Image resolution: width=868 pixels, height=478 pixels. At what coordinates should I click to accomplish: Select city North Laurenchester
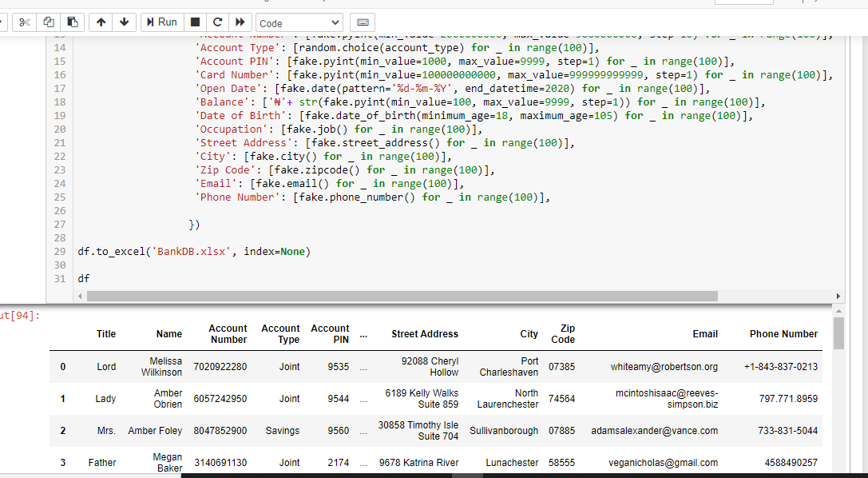point(508,399)
